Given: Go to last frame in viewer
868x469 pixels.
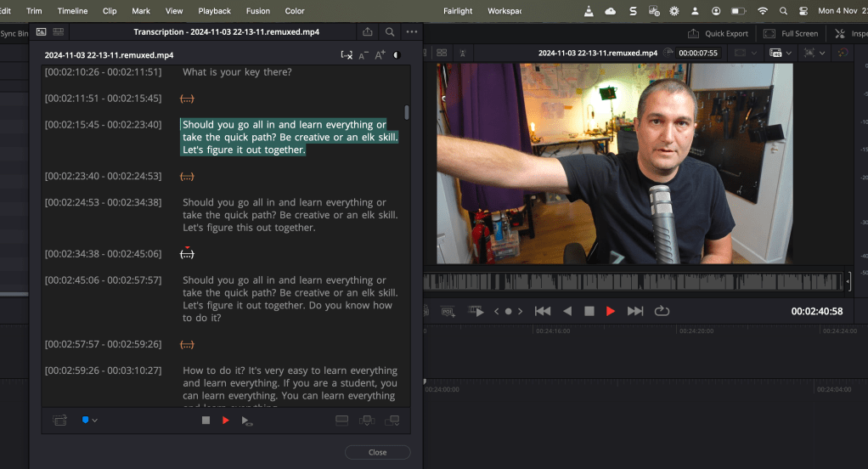Looking at the screenshot, I should (635, 311).
